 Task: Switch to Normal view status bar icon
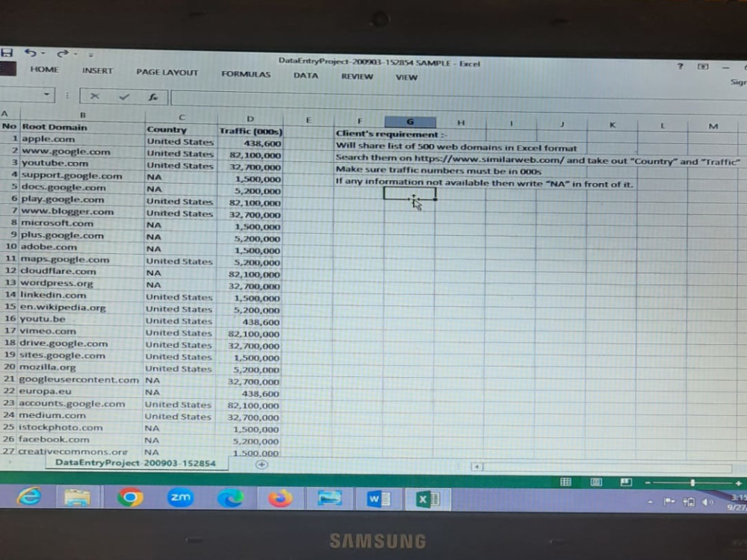[x=565, y=482]
